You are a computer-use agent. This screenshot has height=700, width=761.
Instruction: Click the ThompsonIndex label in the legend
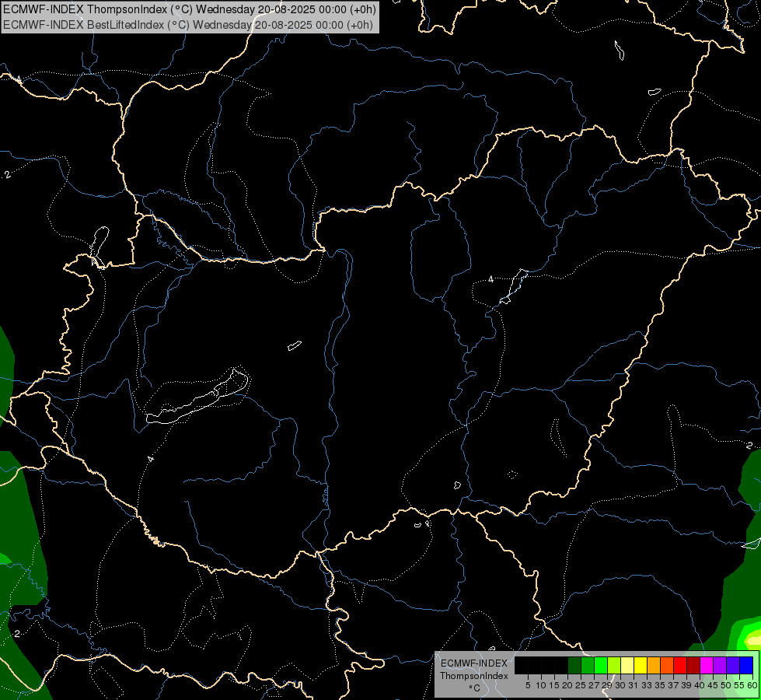pyautogui.click(x=474, y=676)
